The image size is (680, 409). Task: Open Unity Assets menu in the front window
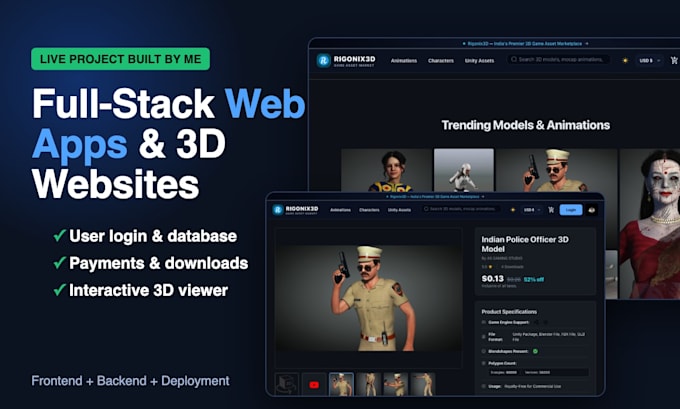[x=399, y=210]
